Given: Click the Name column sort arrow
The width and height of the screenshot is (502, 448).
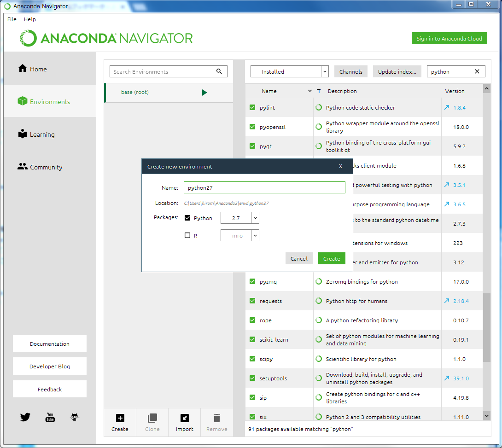Looking at the screenshot, I should [310, 91].
